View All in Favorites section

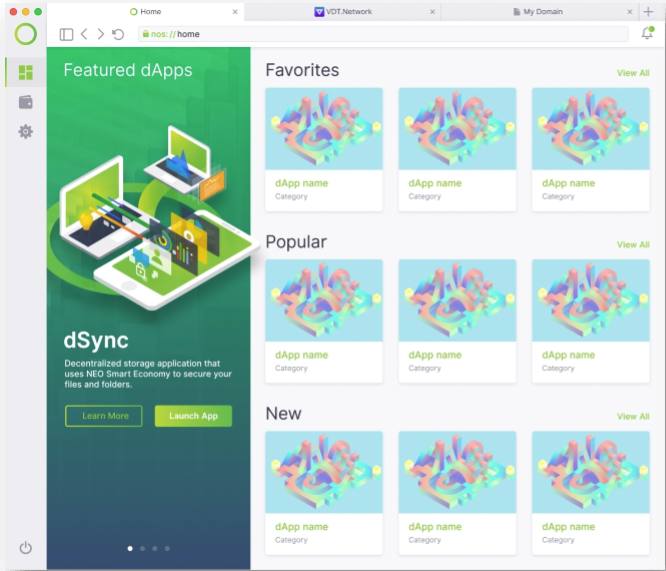pos(633,73)
